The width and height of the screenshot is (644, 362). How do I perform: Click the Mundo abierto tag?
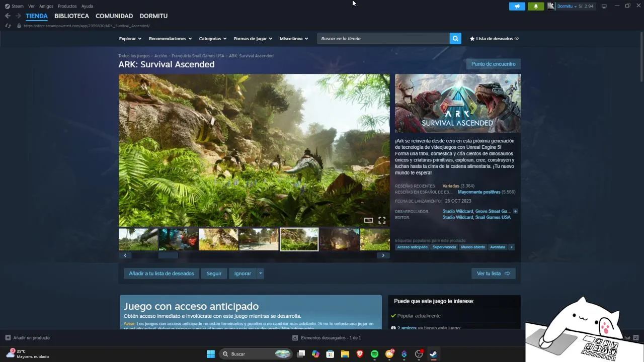click(x=473, y=247)
